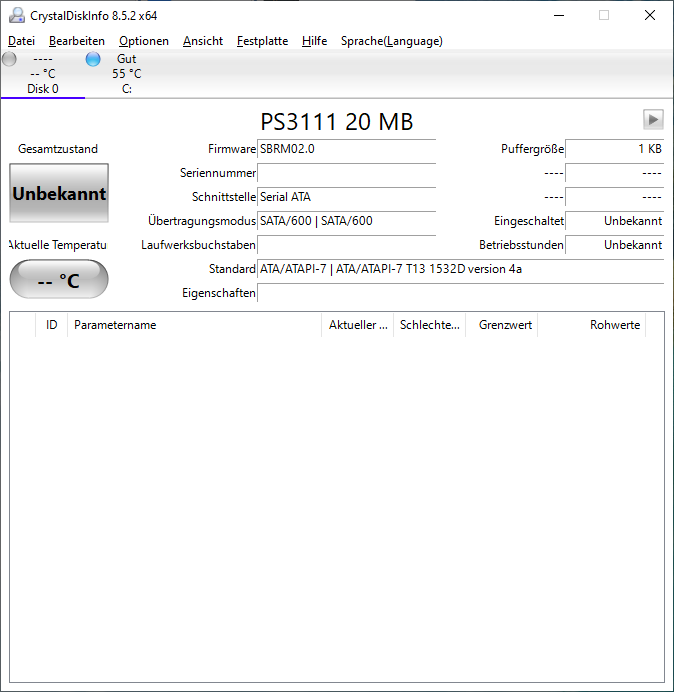
Task: Click the -- °C temperature button
Action: [x=59, y=279]
